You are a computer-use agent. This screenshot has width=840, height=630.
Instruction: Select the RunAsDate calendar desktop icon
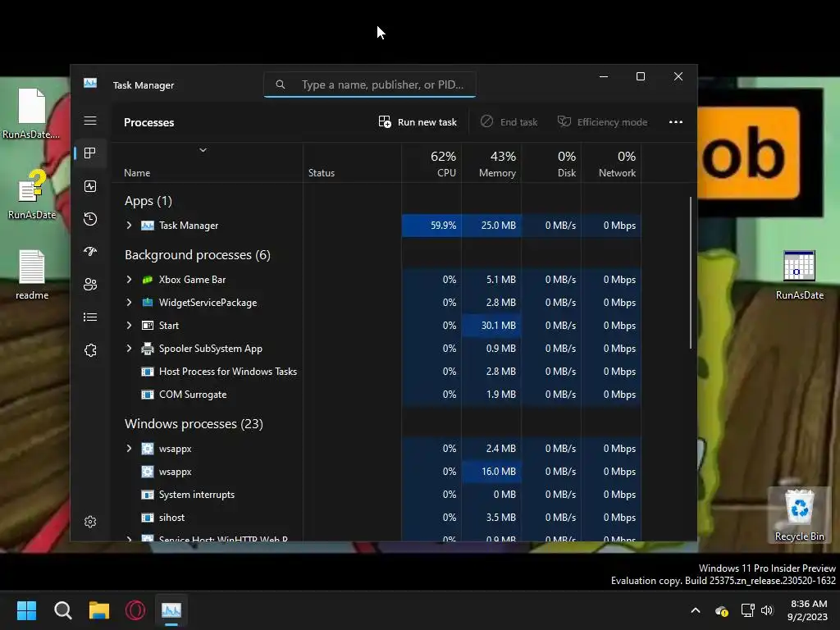pyautogui.click(x=799, y=275)
